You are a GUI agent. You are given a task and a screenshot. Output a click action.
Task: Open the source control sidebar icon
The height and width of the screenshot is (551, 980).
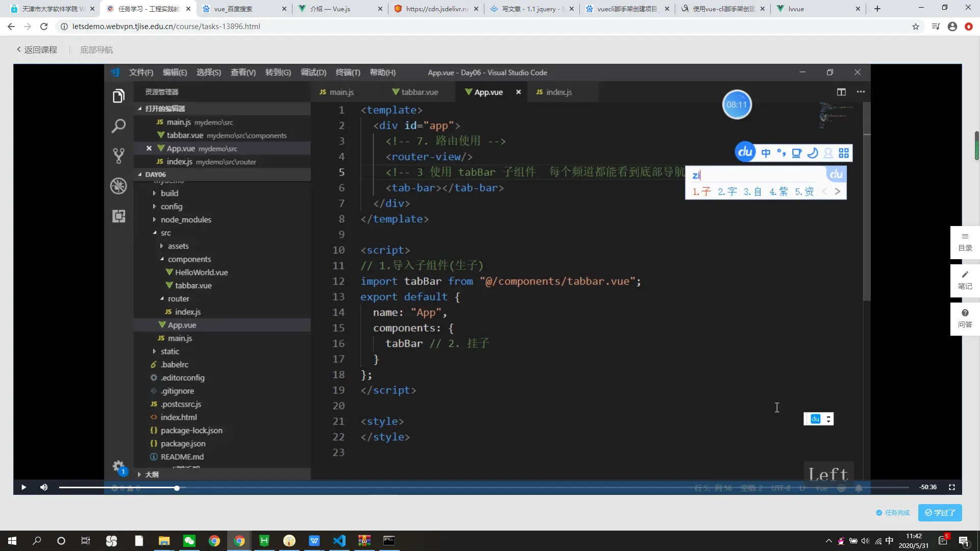coord(118,156)
